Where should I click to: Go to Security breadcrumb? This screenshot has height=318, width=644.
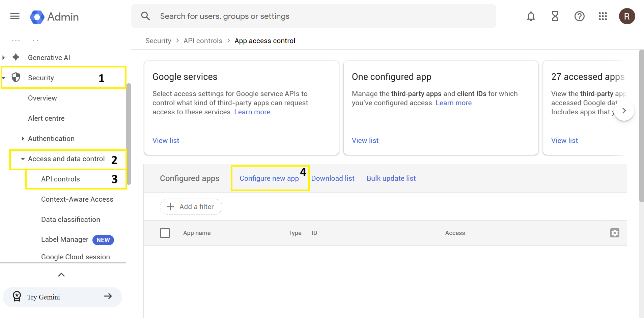point(158,41)
